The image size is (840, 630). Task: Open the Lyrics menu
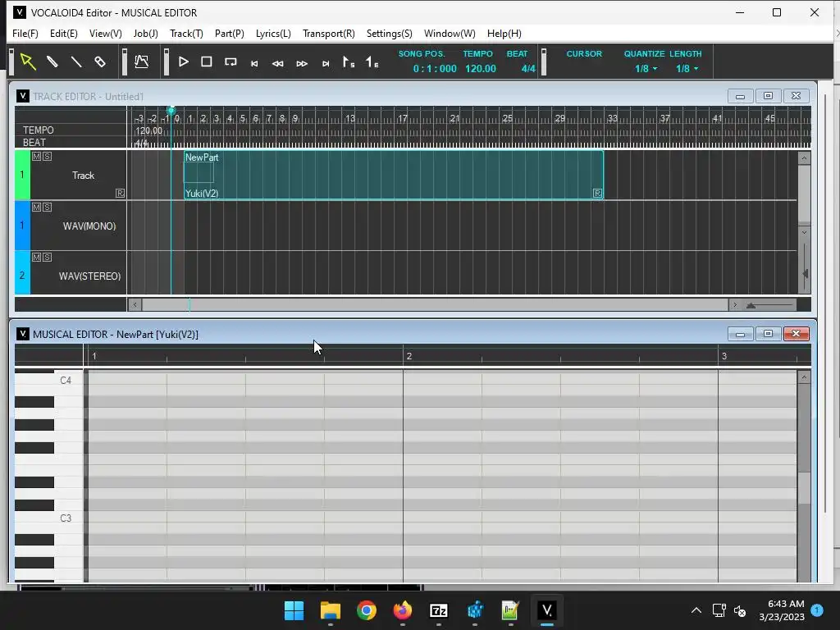(273, 33)
